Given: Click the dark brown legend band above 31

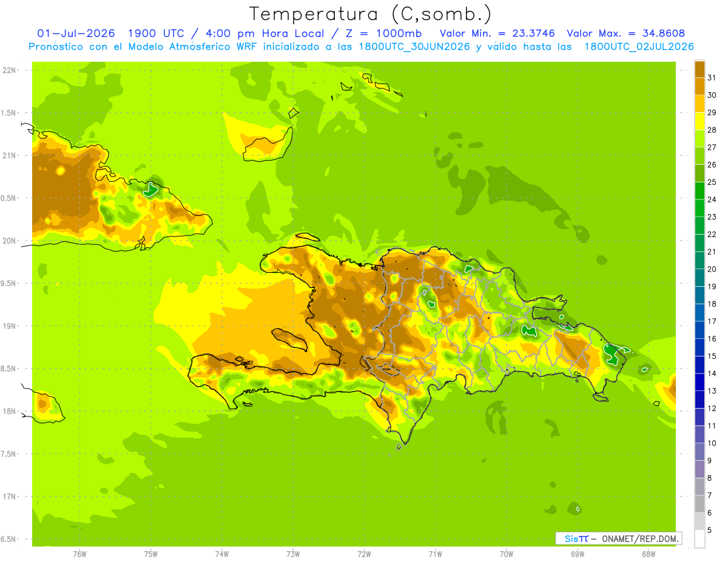Looking at the screenshot, I should pos(699,69).
